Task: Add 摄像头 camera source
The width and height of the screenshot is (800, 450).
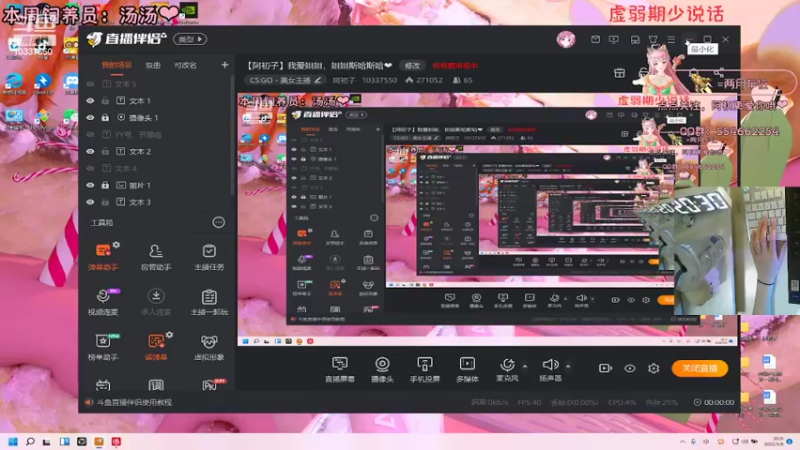Action: 382,369
